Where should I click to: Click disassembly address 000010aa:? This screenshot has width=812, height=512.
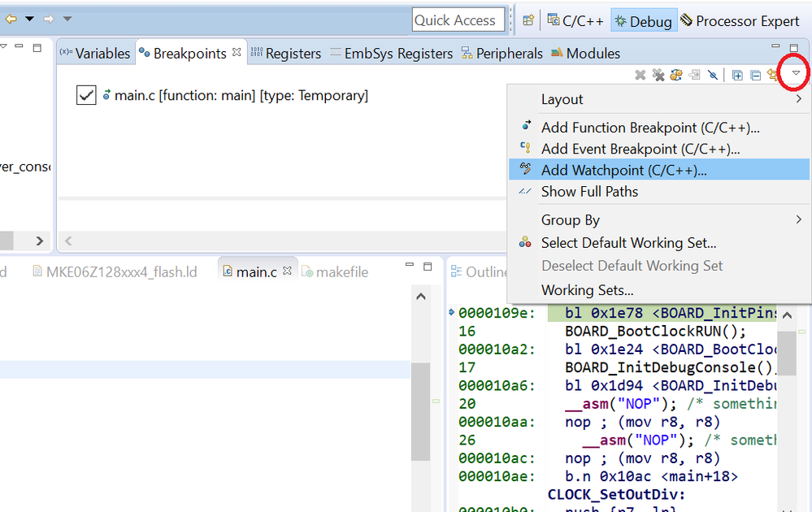(x=497, y=422)
